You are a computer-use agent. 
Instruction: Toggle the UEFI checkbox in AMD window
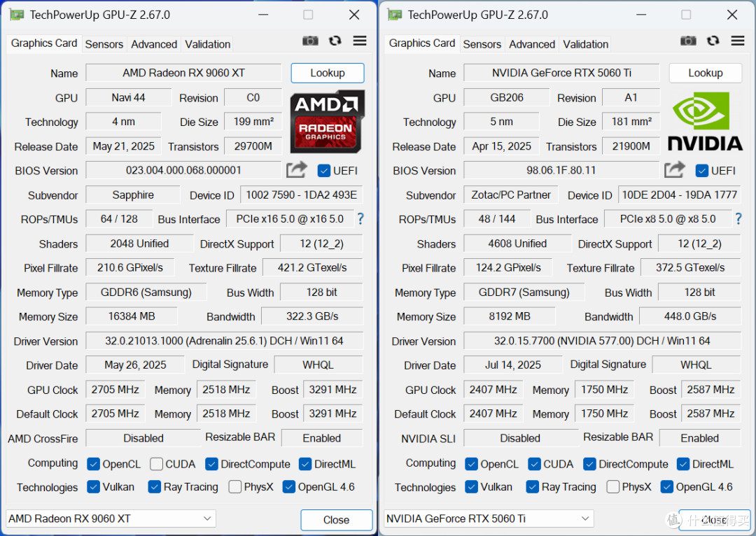point(324,171)
